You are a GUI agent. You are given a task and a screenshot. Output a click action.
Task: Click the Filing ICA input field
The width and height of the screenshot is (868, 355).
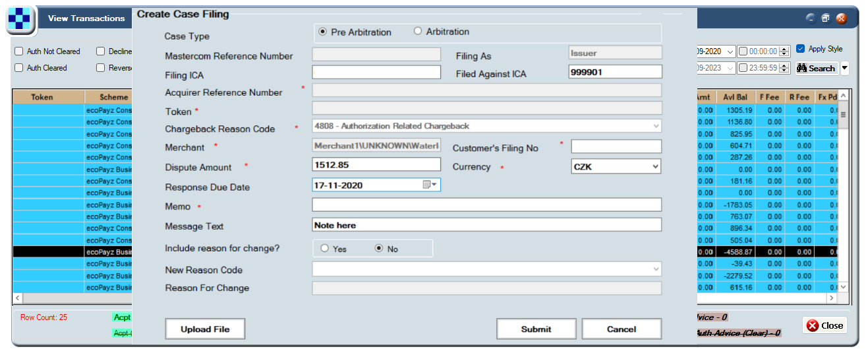376,73
